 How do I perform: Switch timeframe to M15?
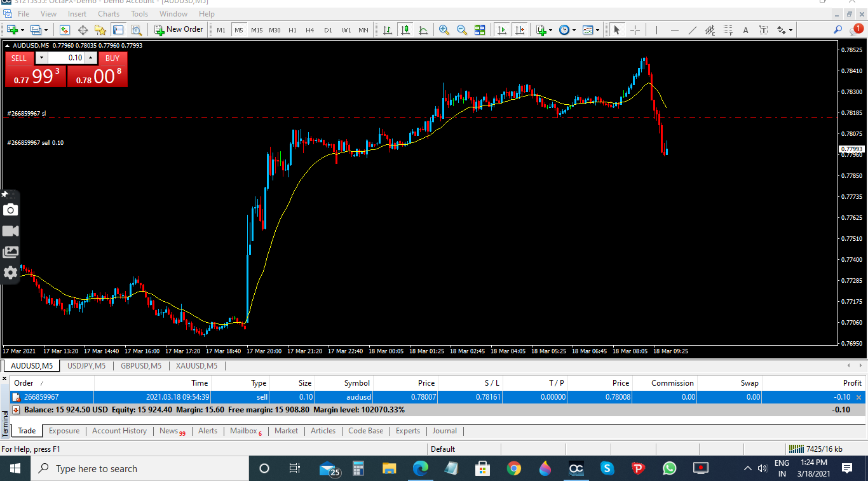(x=257, y=30)
